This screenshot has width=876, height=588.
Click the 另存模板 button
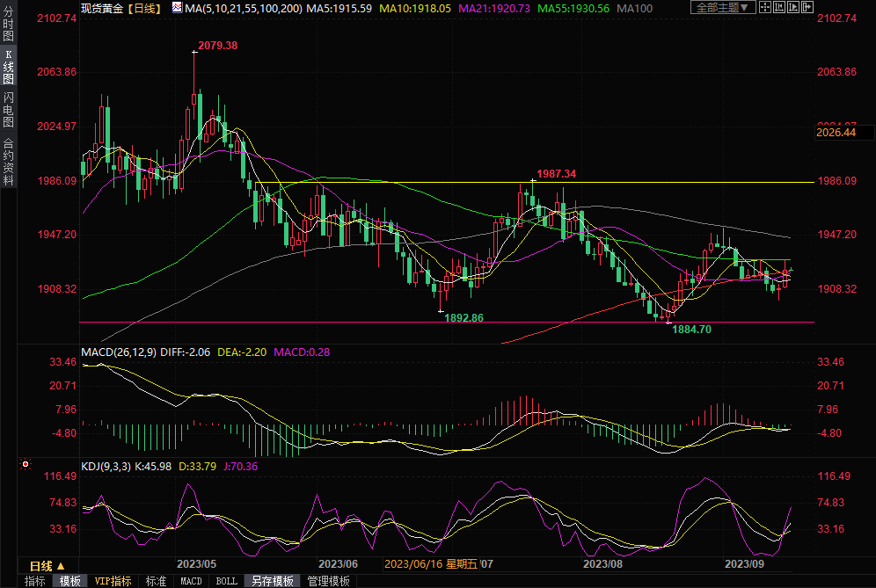click(x=272, y=581)
